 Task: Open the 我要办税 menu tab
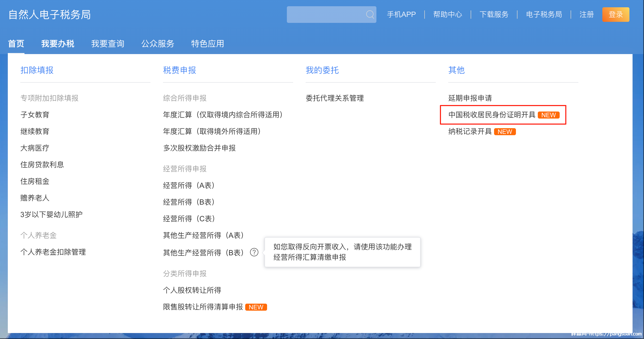[58, 44]
